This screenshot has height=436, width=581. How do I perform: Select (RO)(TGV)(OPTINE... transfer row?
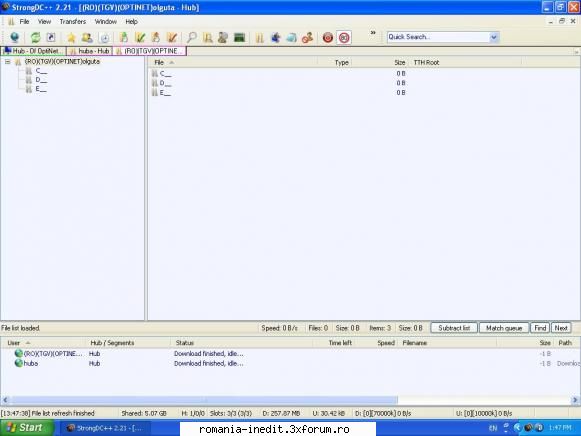tap(290, 354)
